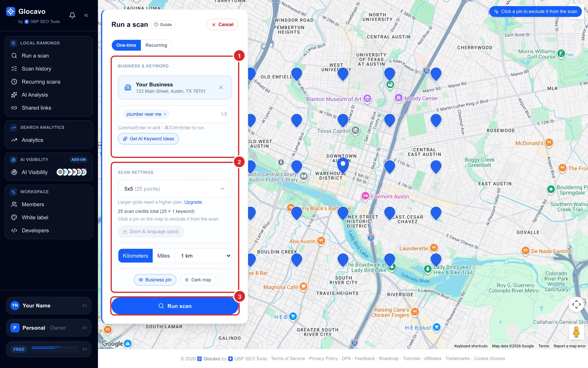Viewport: 588px width, 368px height.
Task: Click the Glocavo logo icon
Action: [x=11, y=11]
